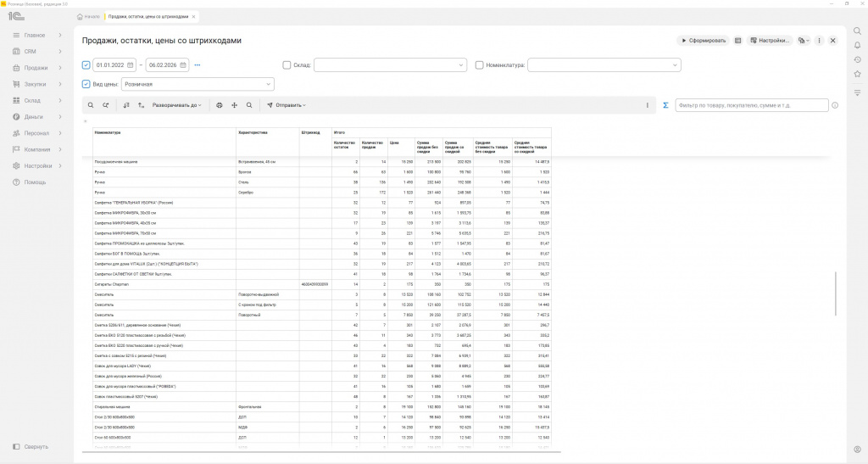Open report variant table icon near Сформировать

(x=738, y=41)
